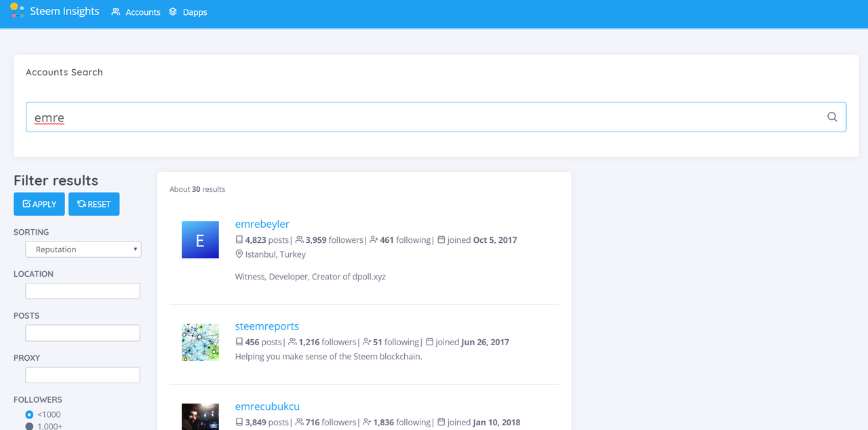Click the Proxy filter field
The width and height of the screenshot is (868, 430).
pyautogui.click(x=83, y=375)
